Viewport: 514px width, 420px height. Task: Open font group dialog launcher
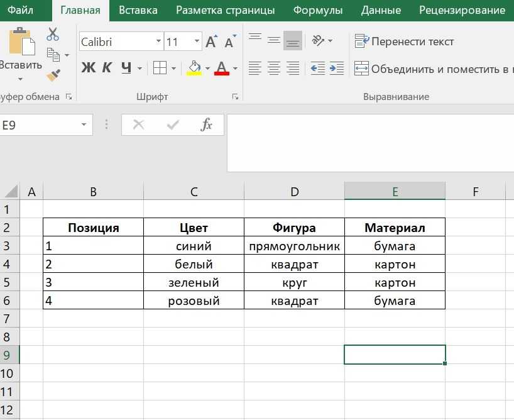click(236, 96)
